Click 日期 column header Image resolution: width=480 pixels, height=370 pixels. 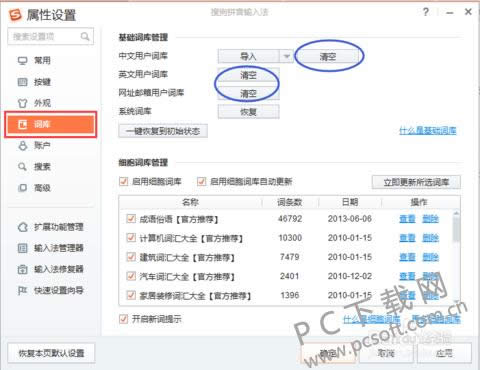pyautogui.click(x=350, y=202)
